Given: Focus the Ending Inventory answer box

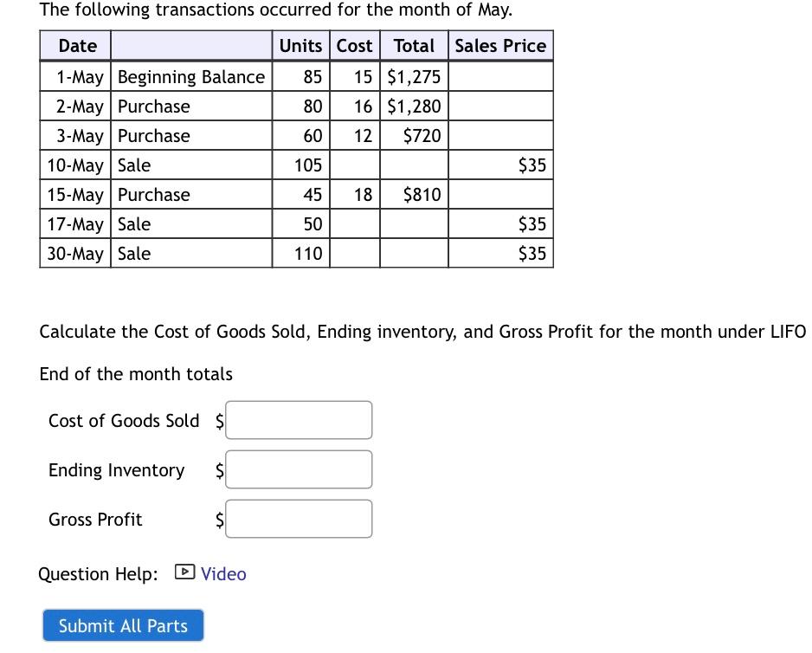Looking at the screenshot, I should point(299,469).
